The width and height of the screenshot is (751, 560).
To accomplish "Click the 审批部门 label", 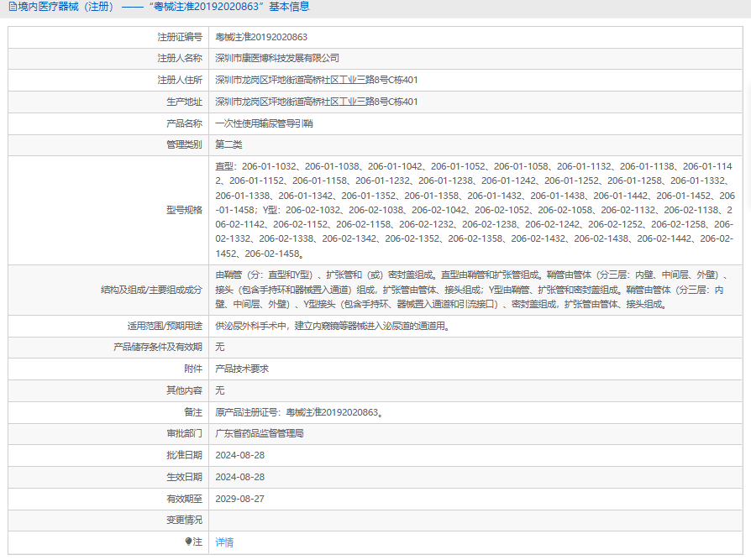I will (x=184, y=433).
